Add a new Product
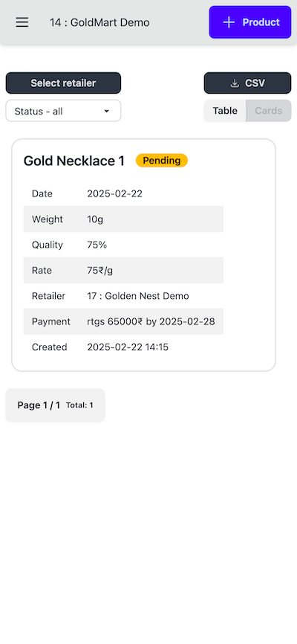 tap(250, 22)
